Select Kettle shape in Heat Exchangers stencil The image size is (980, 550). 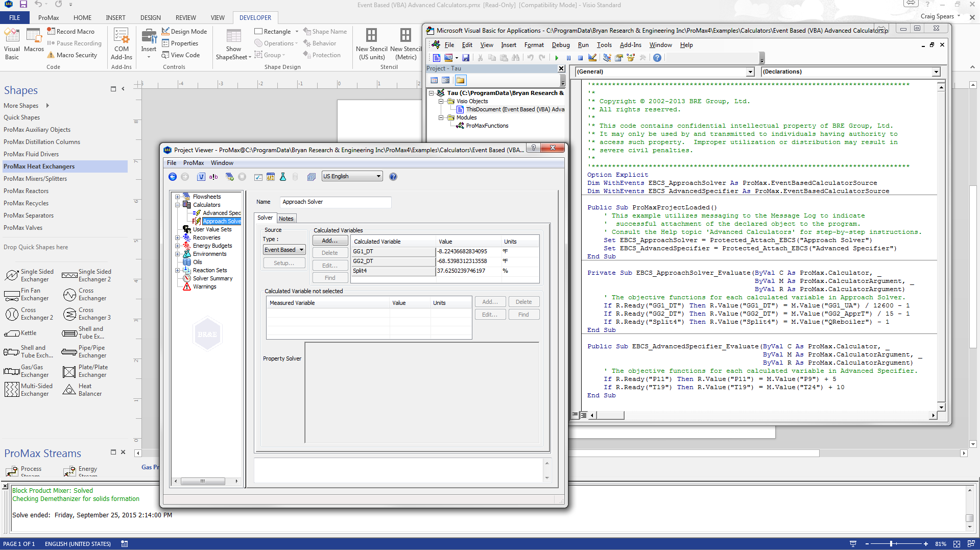click(x=20, y=333)
